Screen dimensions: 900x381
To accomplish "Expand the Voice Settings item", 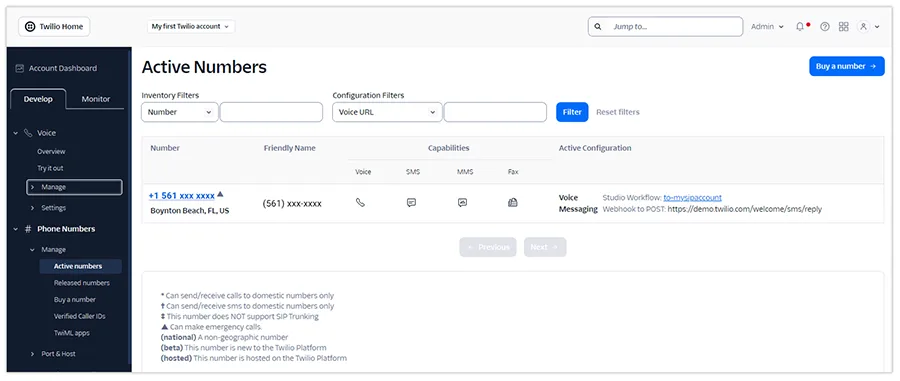I will coord(53,208).
